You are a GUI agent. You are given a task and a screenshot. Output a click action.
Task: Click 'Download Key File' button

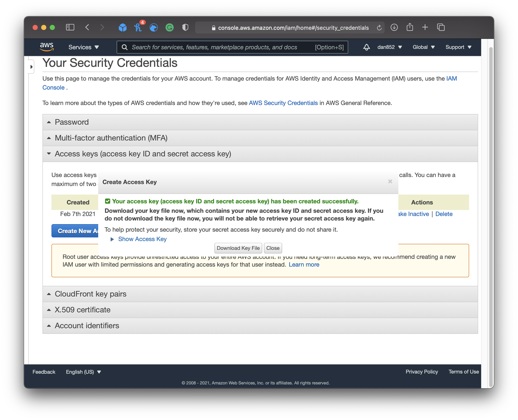(237, 248)
